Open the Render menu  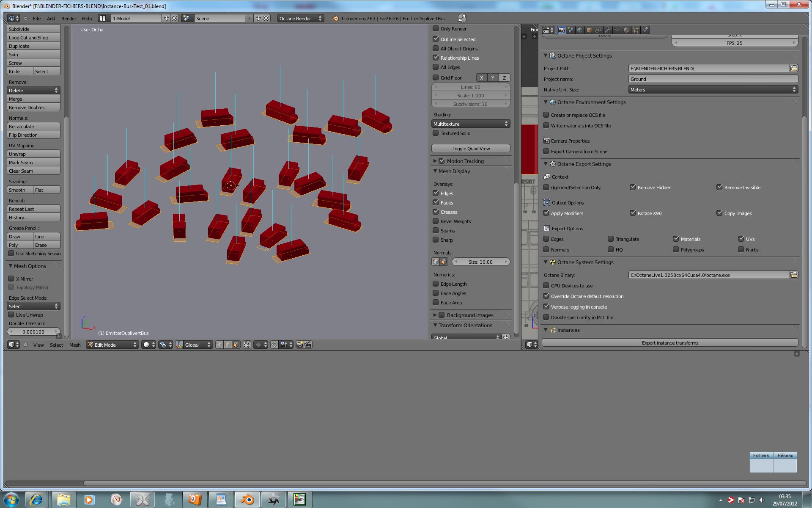[x=69, y=19]
